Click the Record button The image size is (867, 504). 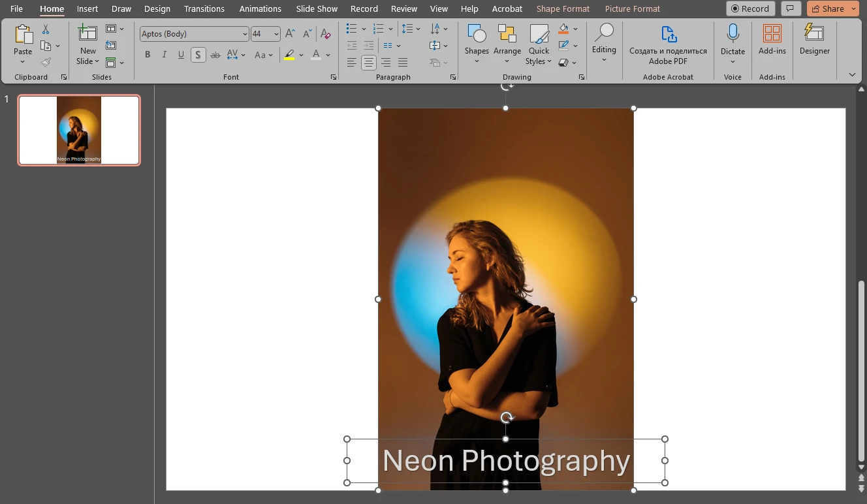coord(750,8)
